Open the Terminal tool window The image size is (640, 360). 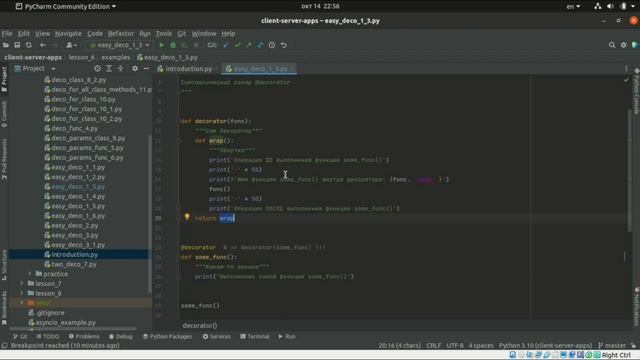click(255, 336)
